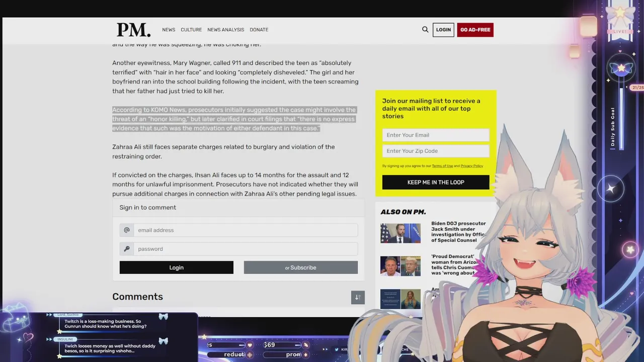Open the NEWS ANALYSIS menu item
Viewport: 644px width, 362px height.
pos(225,30)
